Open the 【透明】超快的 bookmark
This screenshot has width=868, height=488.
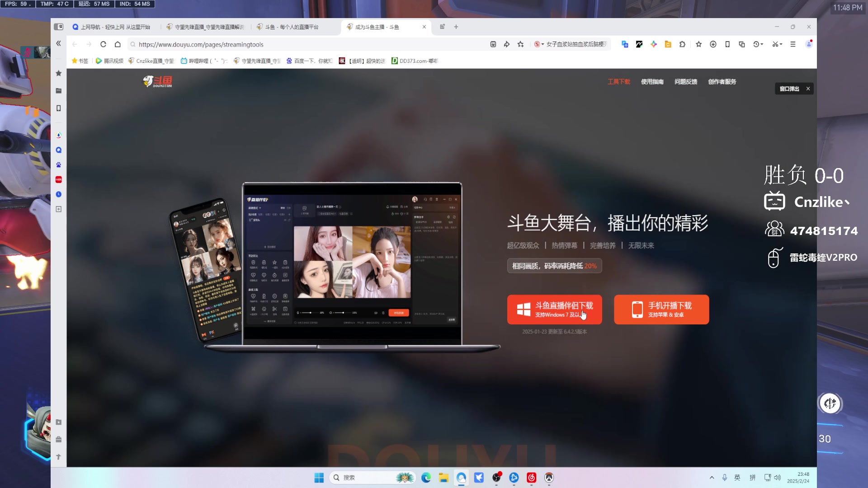tap(362, 61)
